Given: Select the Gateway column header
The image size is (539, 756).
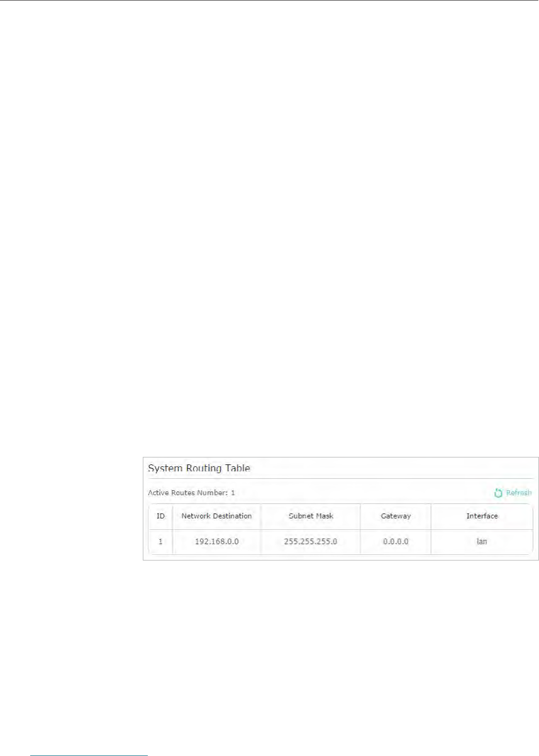Looking at the screenshot, I should pyautogui.click(x=396, y=516).
